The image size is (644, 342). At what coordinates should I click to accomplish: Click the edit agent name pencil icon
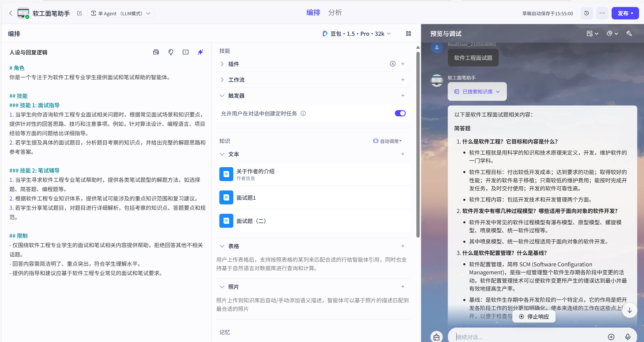[x=79, y=13]
